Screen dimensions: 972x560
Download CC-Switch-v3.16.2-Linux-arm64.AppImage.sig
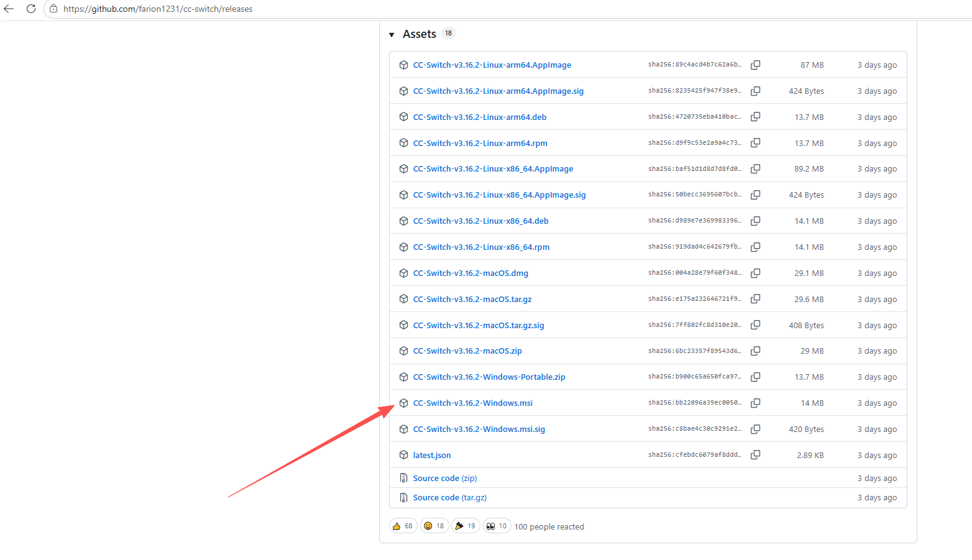pyautogui.click(x=498, y=91)
